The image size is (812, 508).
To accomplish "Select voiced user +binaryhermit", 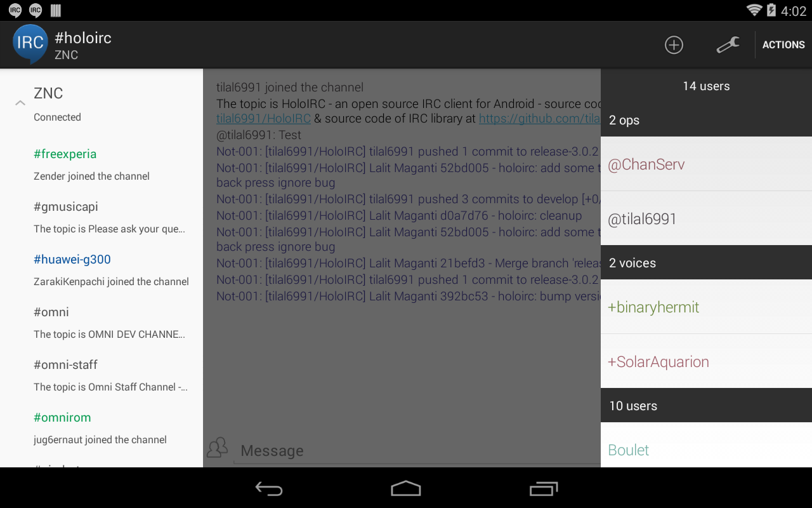I will tap(706, 307).
